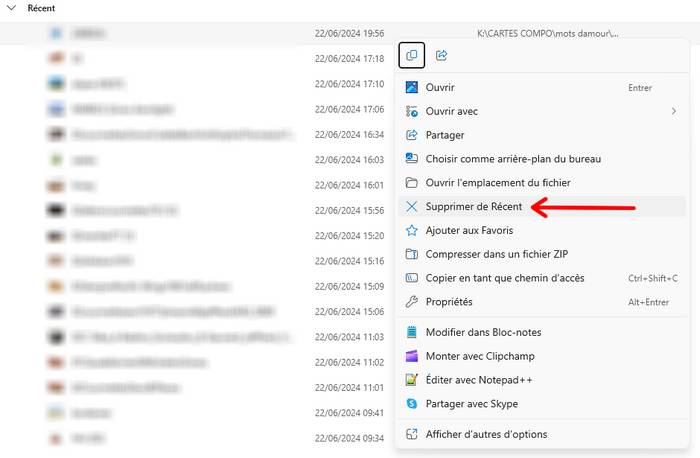The width and height of the screenshot is (700, 458).
Task: Select the row dated 22/06/2024 11:02
Action: click(x=196, y=362)
